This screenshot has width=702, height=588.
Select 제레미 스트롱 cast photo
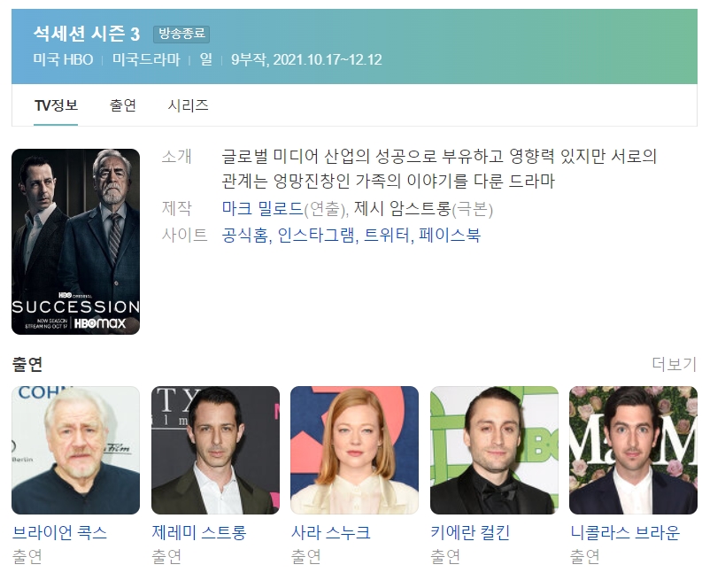[x=215, y=450]
